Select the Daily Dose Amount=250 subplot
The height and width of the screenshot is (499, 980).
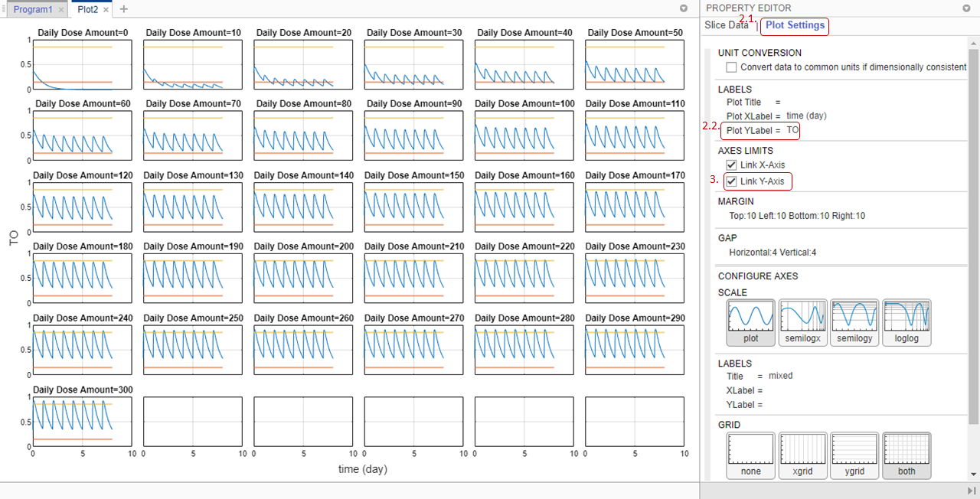click(x=193, y=350)
